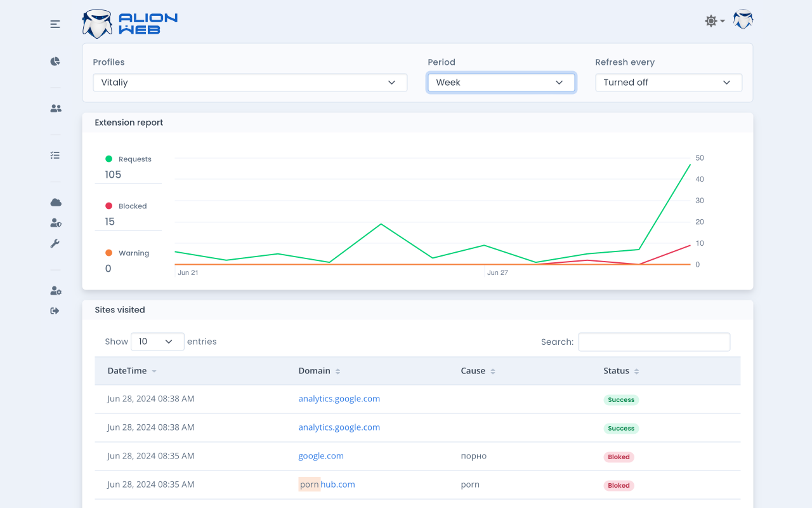Click the hamburger menu icon in sidebar
812x508 pixels.
pyautogui.click(x=55, y=24)
